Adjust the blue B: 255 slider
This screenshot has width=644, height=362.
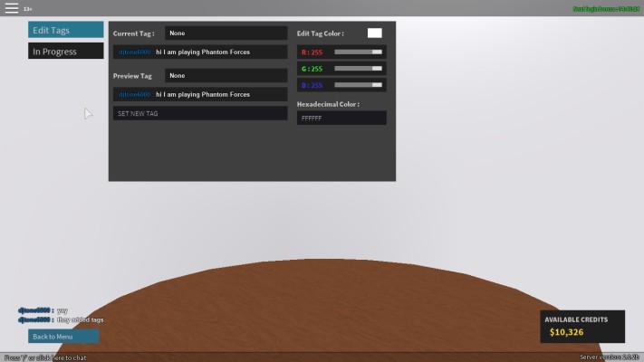[x=358, y=85]
